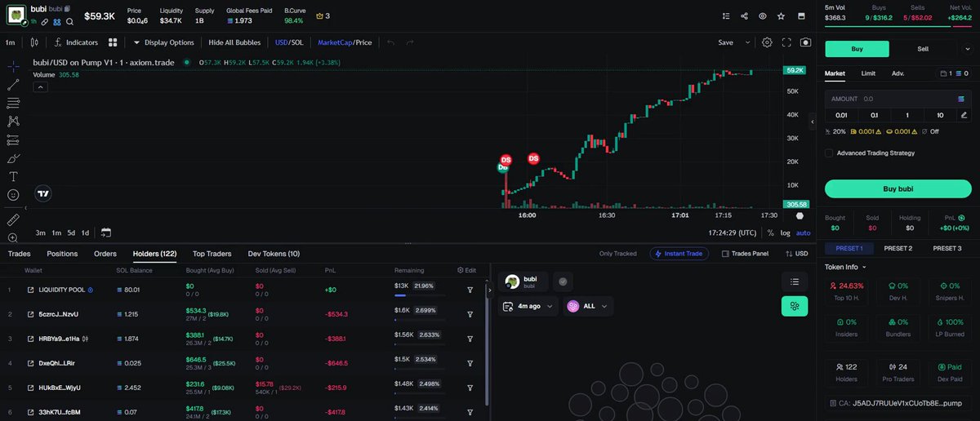Select the trend line drawing tool

click(x=13, y=84)
